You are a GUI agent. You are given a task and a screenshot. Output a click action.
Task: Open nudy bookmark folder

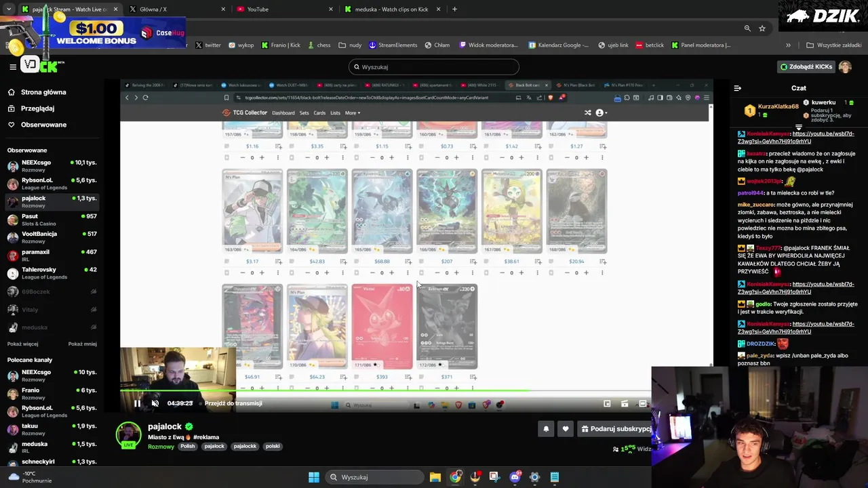[x=351, y=45]
